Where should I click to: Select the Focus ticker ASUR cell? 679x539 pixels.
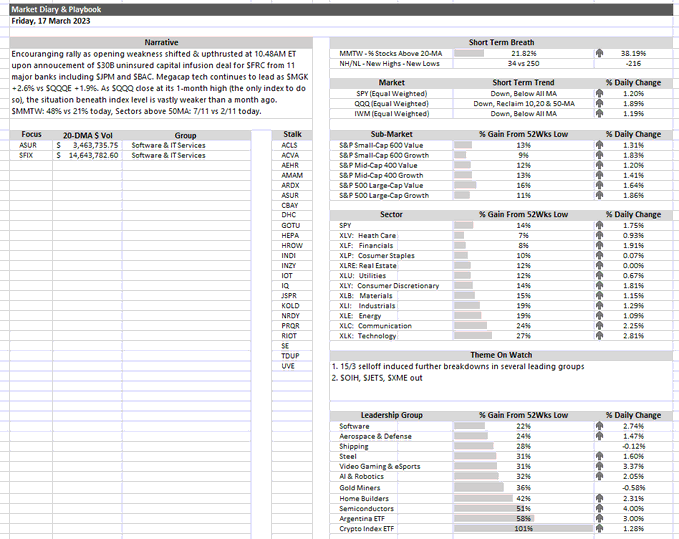(31, 145)
